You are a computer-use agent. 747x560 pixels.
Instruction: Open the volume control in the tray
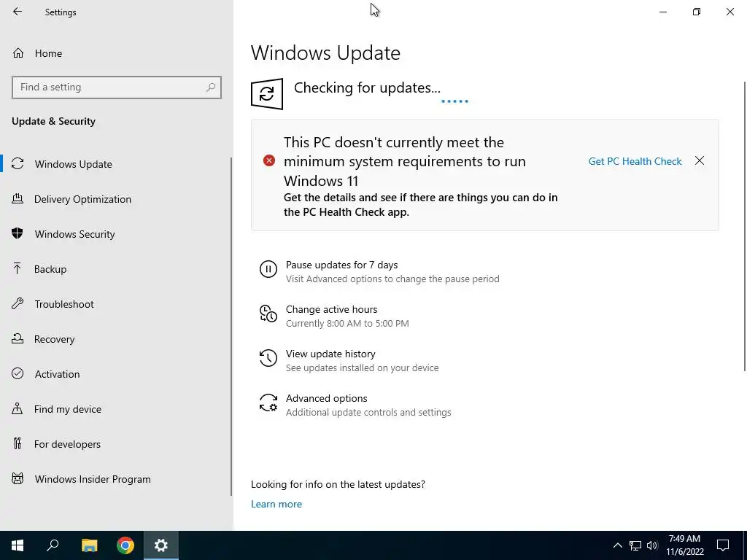(652, 545)
